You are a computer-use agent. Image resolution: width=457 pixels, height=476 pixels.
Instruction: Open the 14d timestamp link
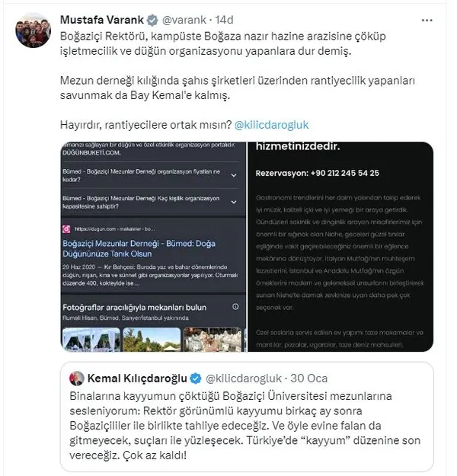(x=224, y=20)
